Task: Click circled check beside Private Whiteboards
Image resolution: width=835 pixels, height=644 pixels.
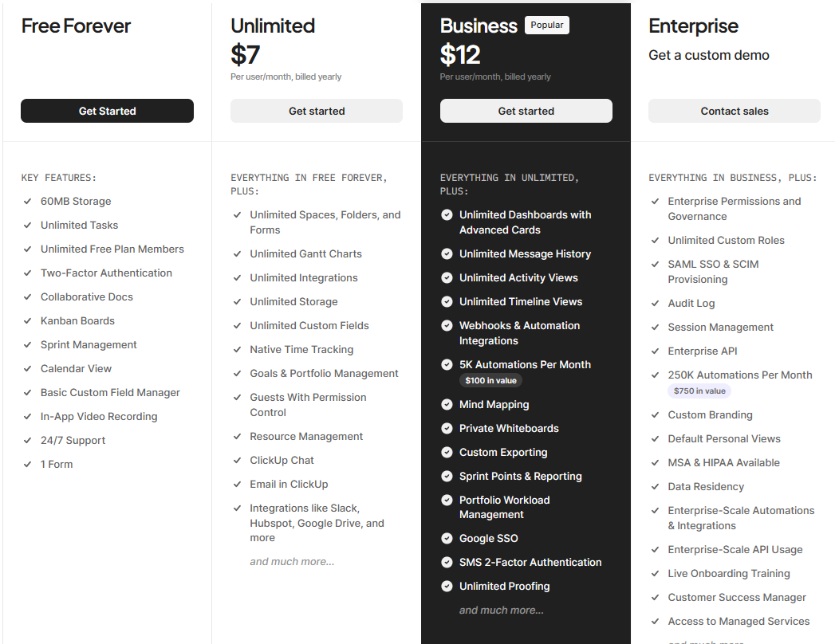Action: tap(447, 429)
